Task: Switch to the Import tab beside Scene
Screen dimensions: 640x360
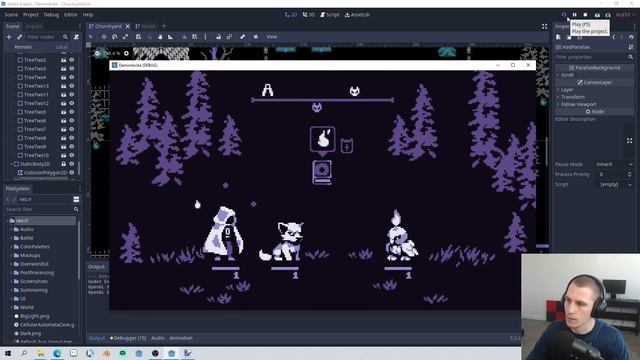Action: tap(33, 26)
